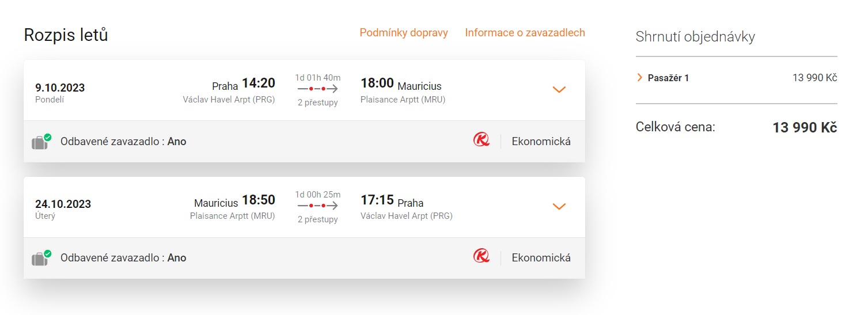Click the 18:00 Mauricius arrival time
Viewport: 868px width, 315px height.
click(x=401, y=84)
